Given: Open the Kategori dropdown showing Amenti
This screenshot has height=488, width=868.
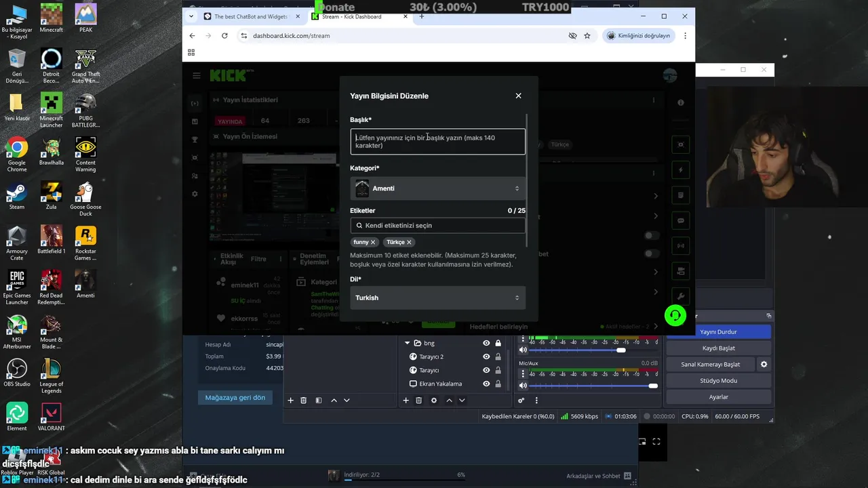Looking at the screenshot, I should point(437,188).
